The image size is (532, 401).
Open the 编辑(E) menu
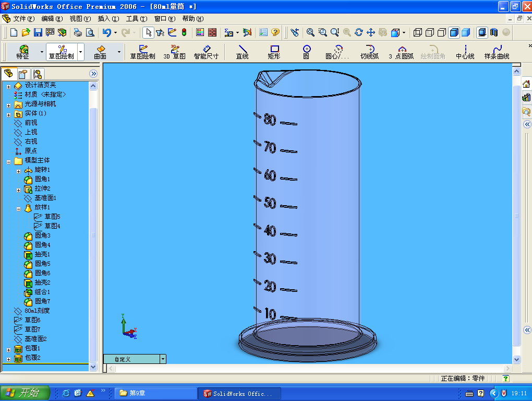pos(52,19)
